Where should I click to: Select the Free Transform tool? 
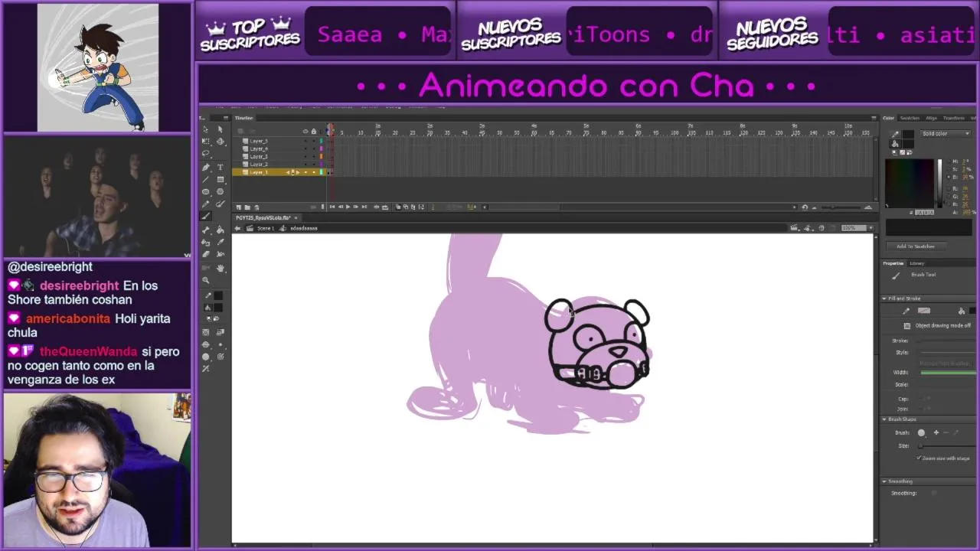[205, 141]
